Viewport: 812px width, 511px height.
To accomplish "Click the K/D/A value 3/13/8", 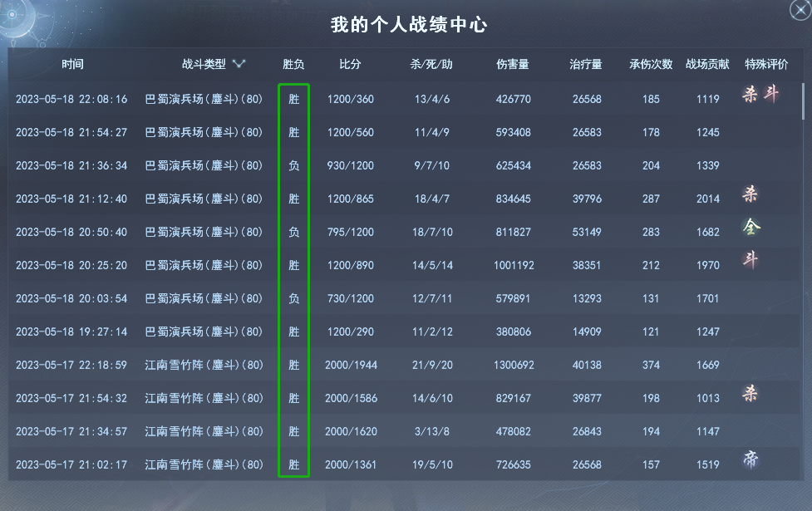I will click(x=432, y=431).
